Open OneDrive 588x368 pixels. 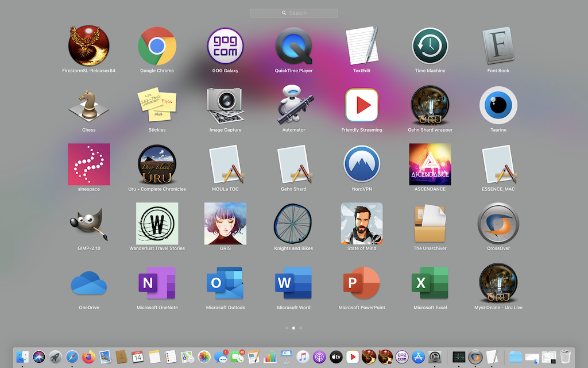click(88, 283)
